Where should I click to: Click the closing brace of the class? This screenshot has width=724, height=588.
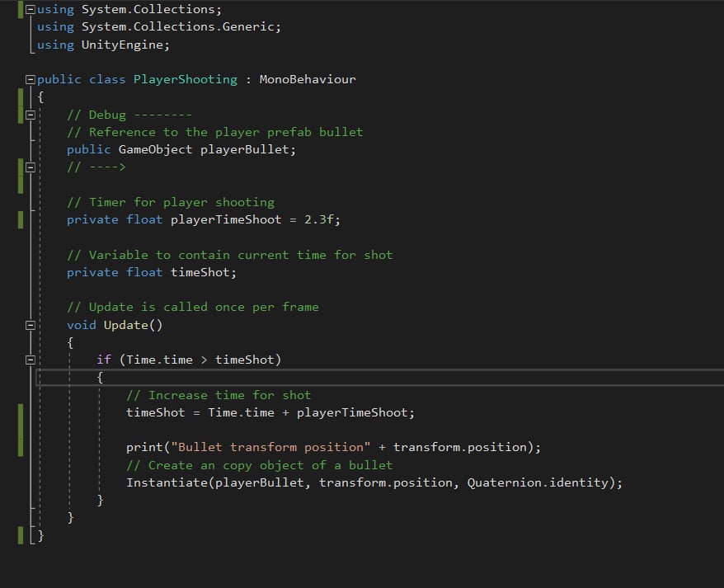40,535
